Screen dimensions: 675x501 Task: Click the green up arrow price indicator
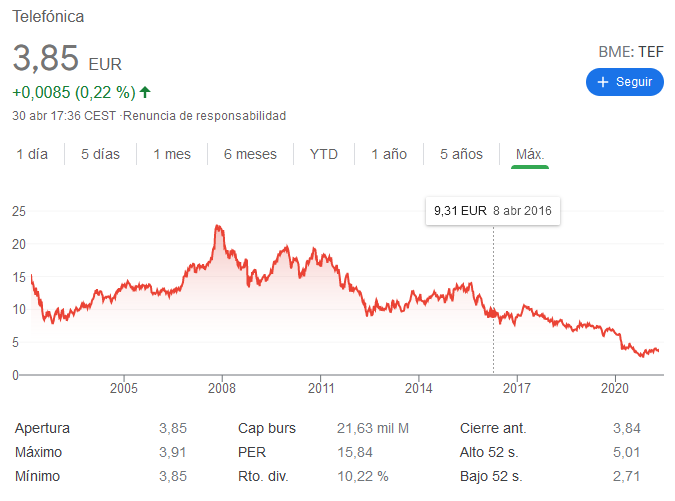pyautogui.click(x=145, y=92)
